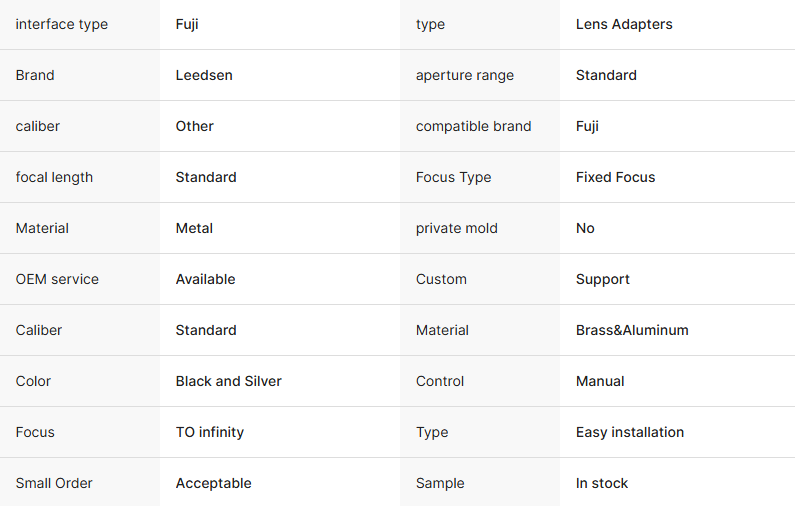Click the "interface type" label cell
The image size is (795, 506).
click(62, 24)
